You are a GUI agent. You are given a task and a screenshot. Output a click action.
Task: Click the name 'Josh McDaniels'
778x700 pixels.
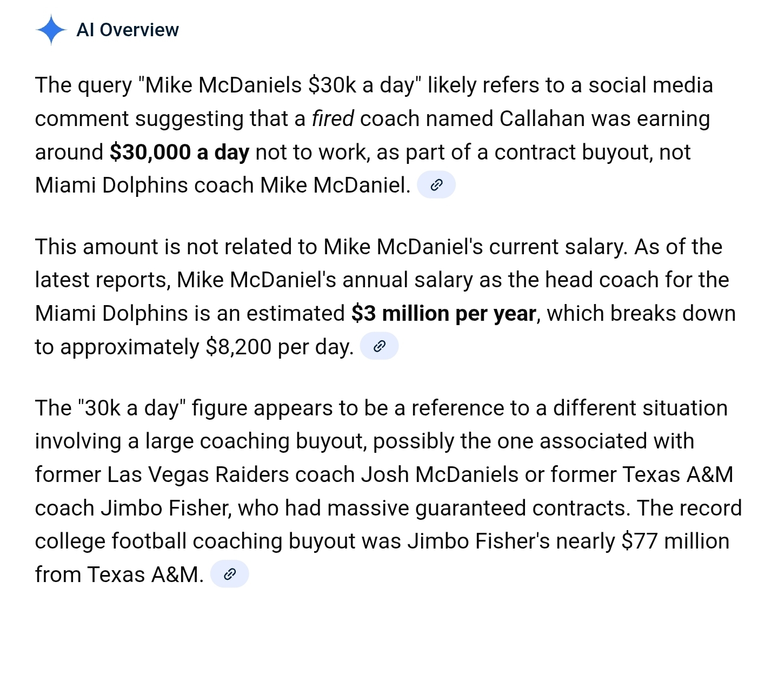pyautogui.click(x=440, y=474)
